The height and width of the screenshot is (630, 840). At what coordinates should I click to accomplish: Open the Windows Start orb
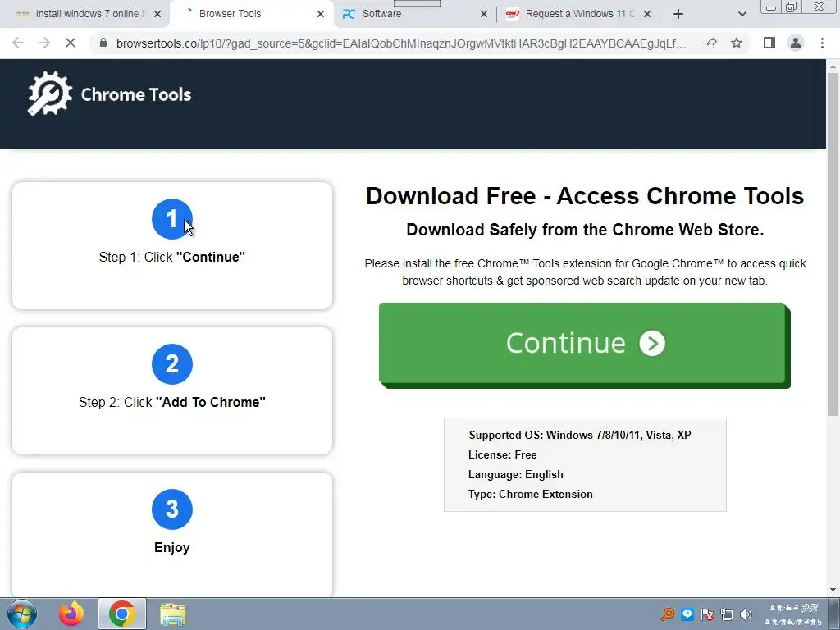pyautogui.click(x=21, y=614)
